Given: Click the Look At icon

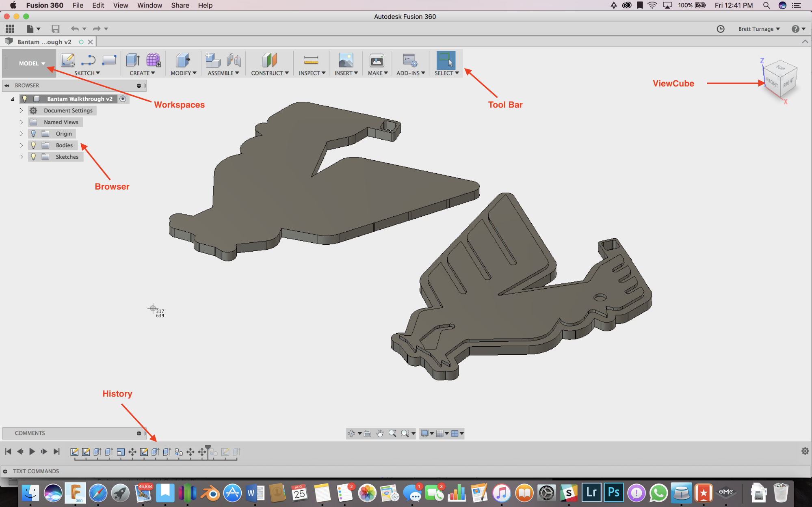Looking at the screenshot, I should pyautogui.click(x=367, y=433).
